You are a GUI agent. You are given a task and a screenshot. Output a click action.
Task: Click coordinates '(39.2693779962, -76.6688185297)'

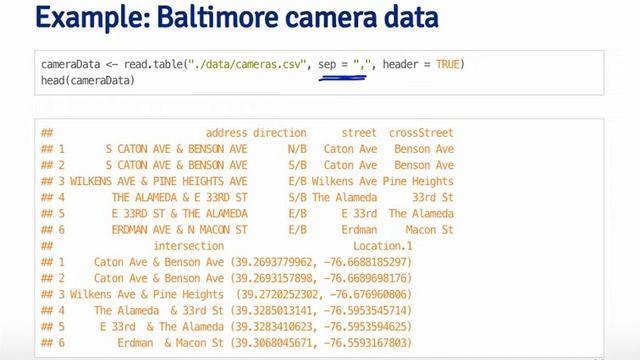pyautogui.click(x=321, y=262)
